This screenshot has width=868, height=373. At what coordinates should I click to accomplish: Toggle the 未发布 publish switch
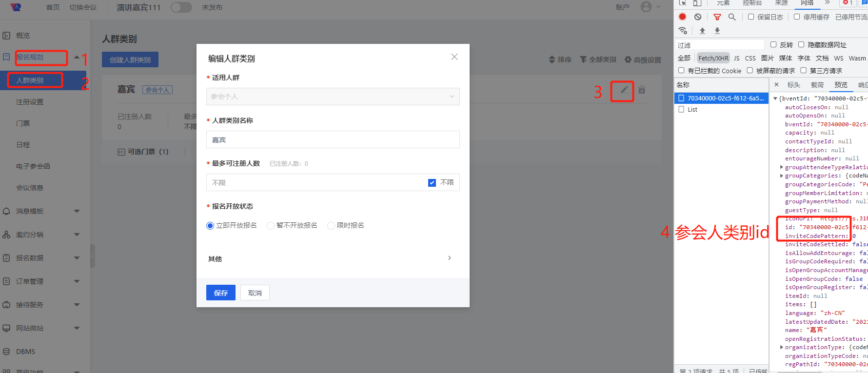(181, 7)
